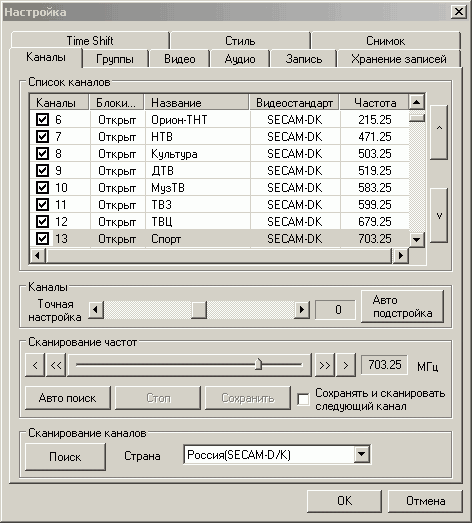472x523 pixels.
Task: Click the 703.25 МГц frequency field
Action: [x=384, y=365]
